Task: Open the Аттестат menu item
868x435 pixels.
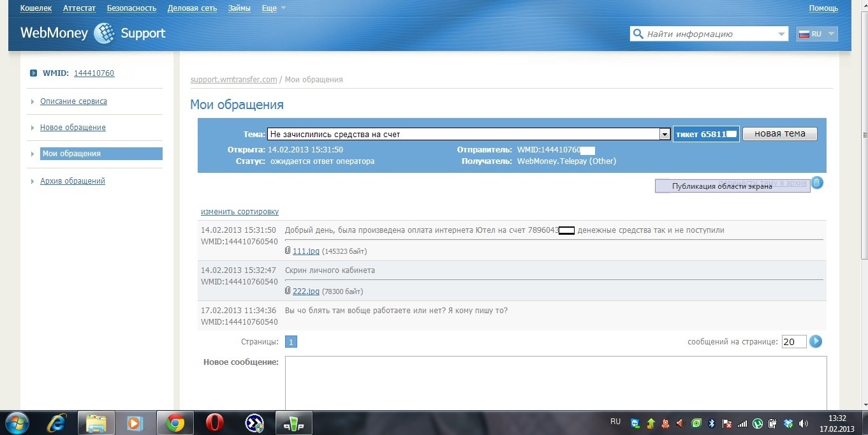Action: pos(79,8)
